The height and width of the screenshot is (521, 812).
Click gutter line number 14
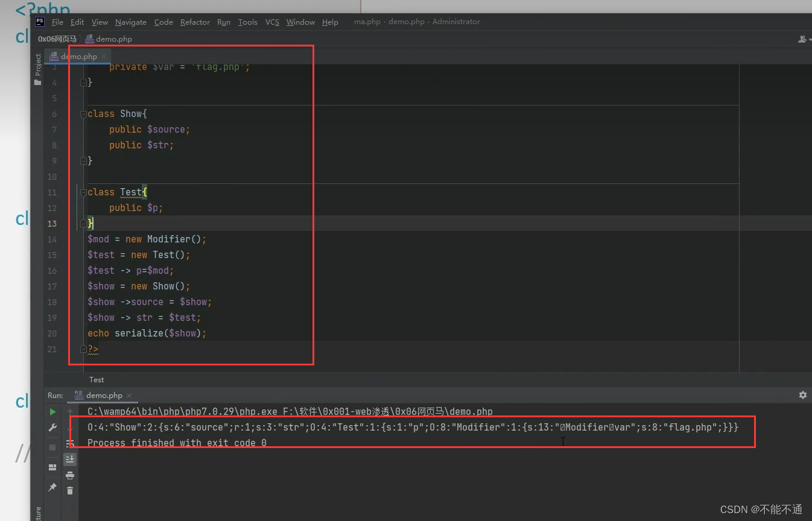[x=52, y=239]
